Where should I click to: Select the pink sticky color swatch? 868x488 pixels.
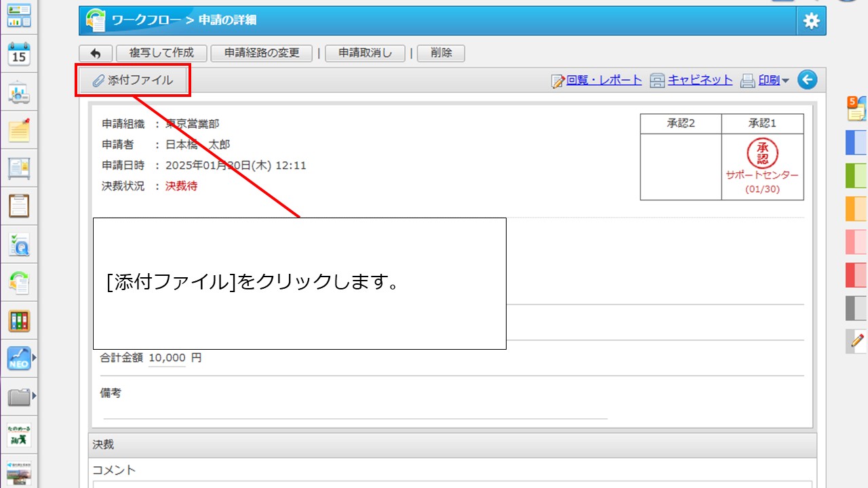(x=856, y=242)
